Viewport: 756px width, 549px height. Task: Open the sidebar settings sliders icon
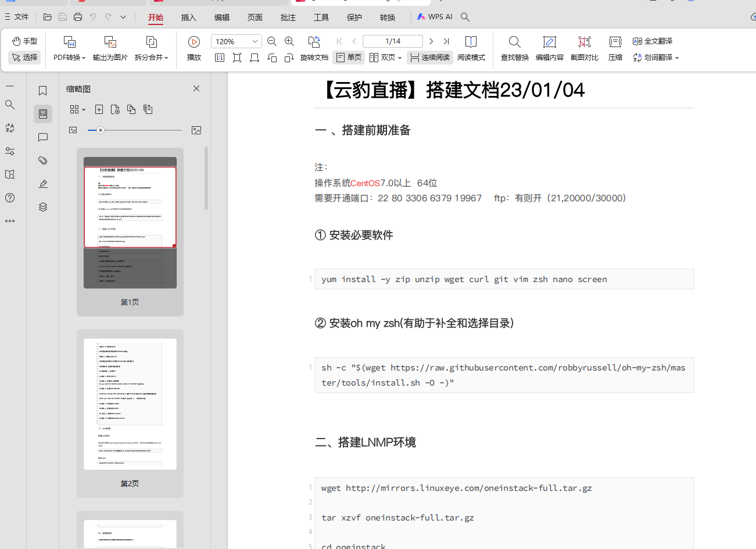pos(10,151)
